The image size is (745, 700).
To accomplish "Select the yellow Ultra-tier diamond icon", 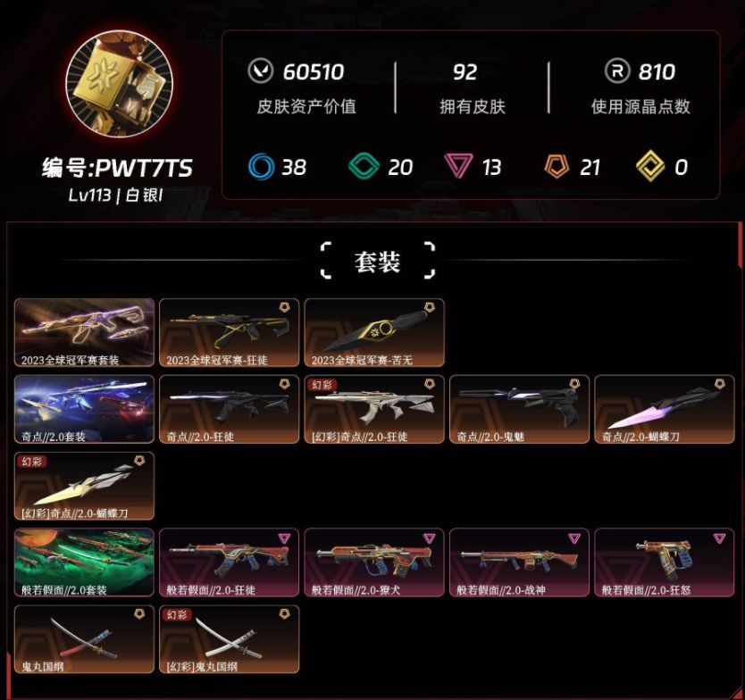I will coord(650,166).
